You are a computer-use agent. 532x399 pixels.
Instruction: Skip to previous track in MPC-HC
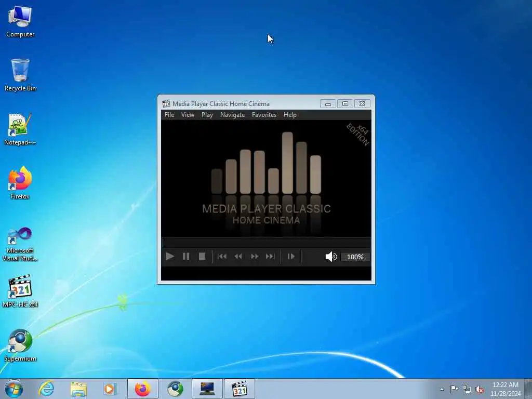coord(222,257)
